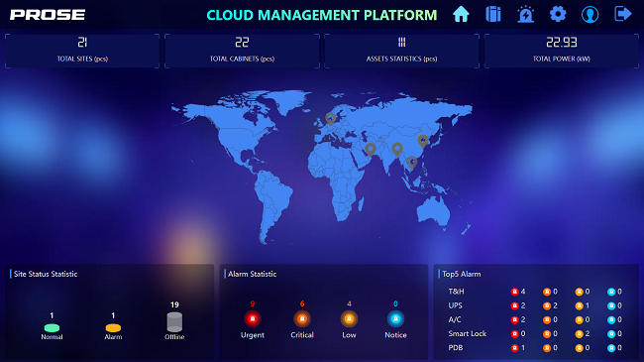Select the Smart Lock alarm row label
The width and height of the screenshot is (644, 362).
click(x=468, y=333)
